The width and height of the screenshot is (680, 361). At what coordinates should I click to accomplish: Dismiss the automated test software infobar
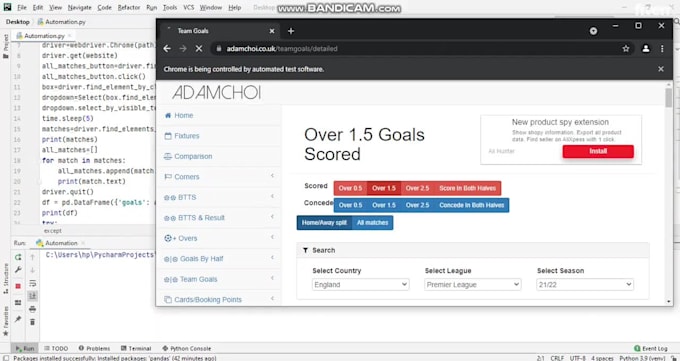pos(661,69)
